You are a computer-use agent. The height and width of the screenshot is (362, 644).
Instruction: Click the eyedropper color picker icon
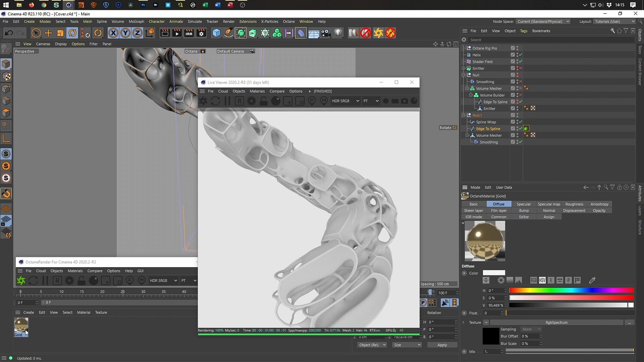pyautogui.click(x=592, y=280)
